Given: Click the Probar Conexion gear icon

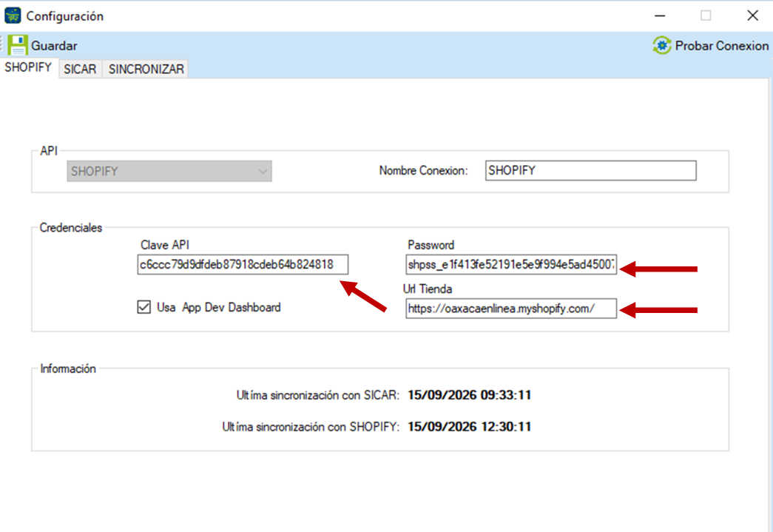Looking at the screenshot, I should click(x=661, y=45).
